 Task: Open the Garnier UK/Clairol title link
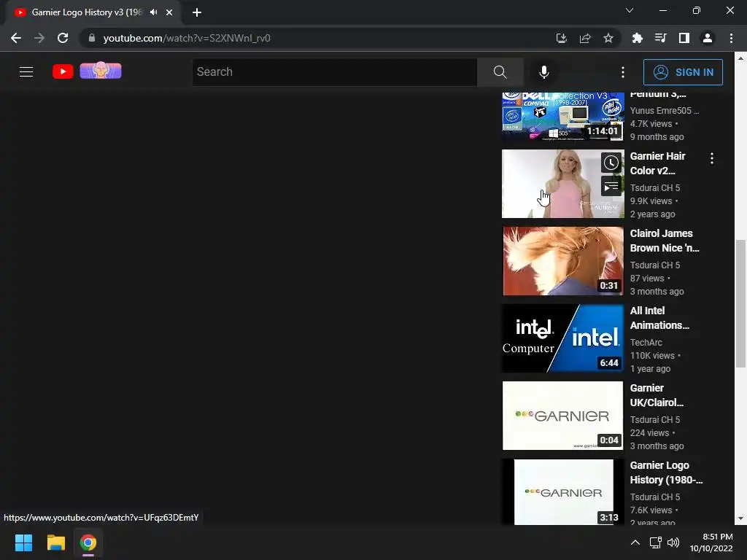[657, 395]
